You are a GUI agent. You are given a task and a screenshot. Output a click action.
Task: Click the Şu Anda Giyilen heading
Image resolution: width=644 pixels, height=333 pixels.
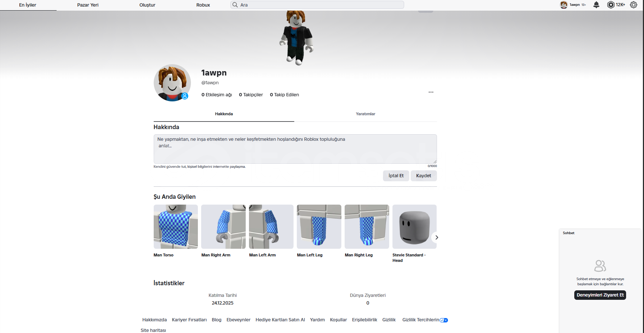coord(175,197)
